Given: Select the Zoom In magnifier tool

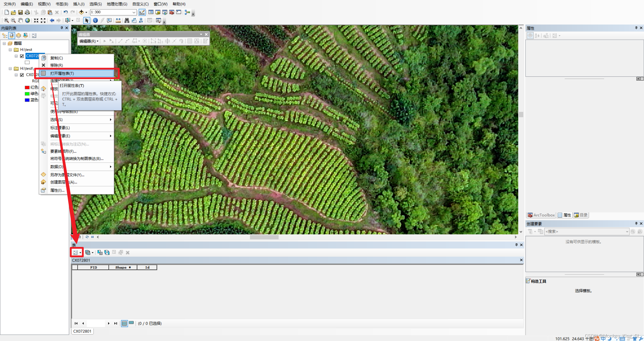Looking at the screenshot, I should 6,20.
